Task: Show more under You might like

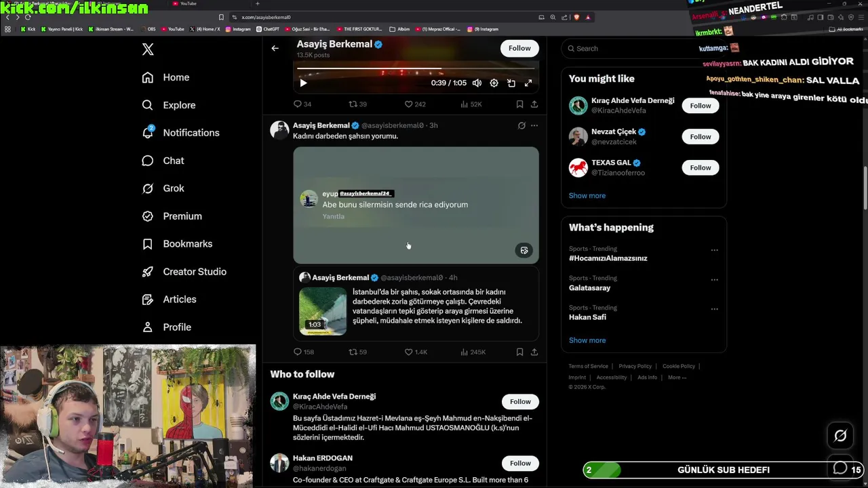Action: tap(587, 196)
